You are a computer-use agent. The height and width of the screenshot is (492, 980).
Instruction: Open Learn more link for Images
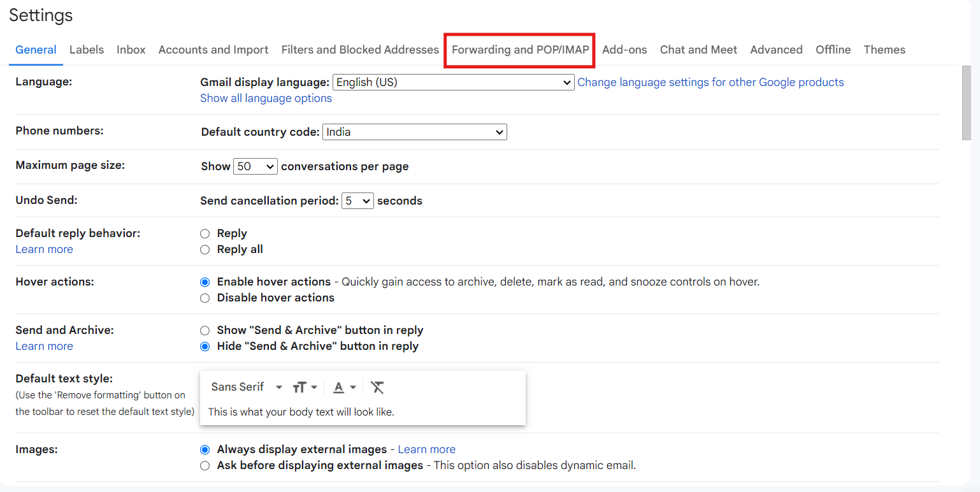pos(426,449)
